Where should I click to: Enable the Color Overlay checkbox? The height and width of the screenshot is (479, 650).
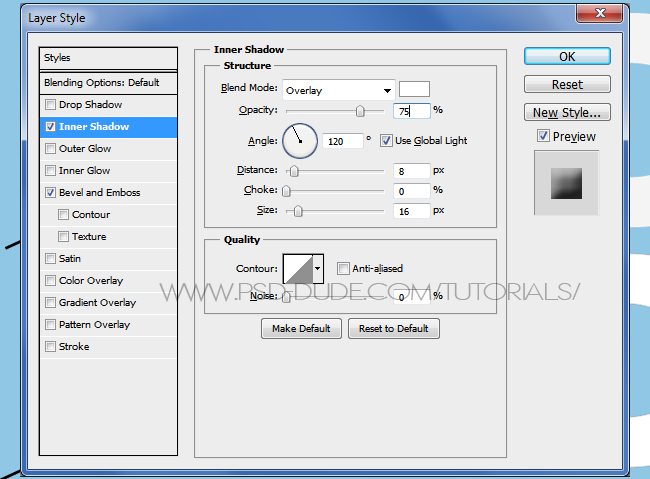(x=51, y=280)
